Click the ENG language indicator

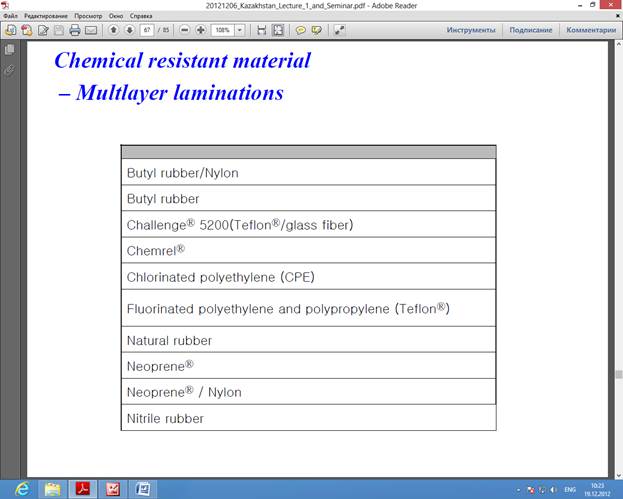[570, 490]
